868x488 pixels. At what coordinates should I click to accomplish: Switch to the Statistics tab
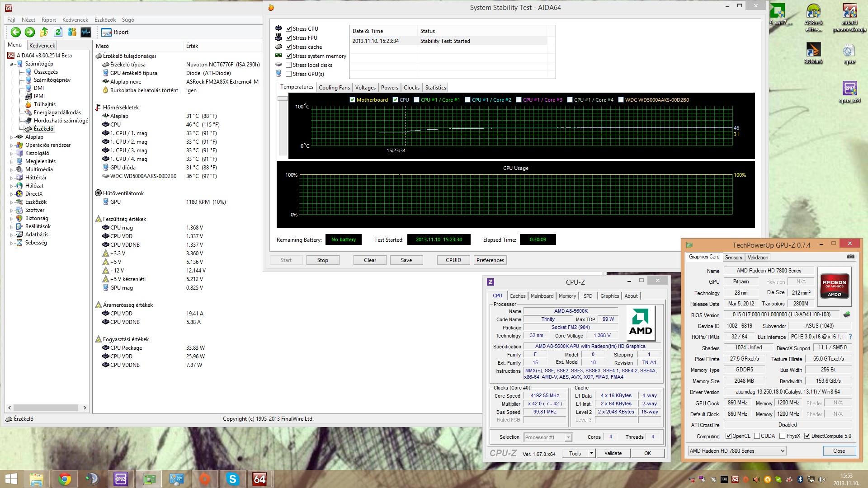(435, 88)
